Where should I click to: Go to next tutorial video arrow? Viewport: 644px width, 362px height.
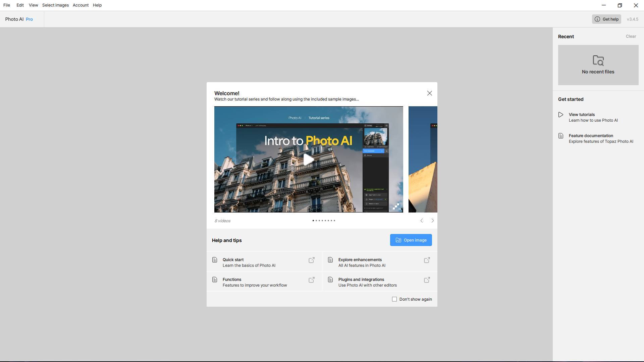click(432, 221)
